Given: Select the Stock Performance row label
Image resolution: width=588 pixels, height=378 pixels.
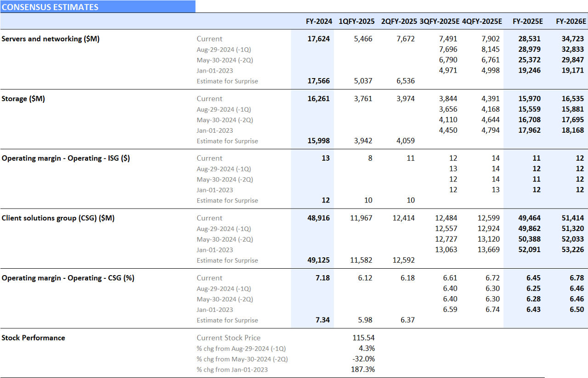Looking at the screenshot, I should point(33,338).
